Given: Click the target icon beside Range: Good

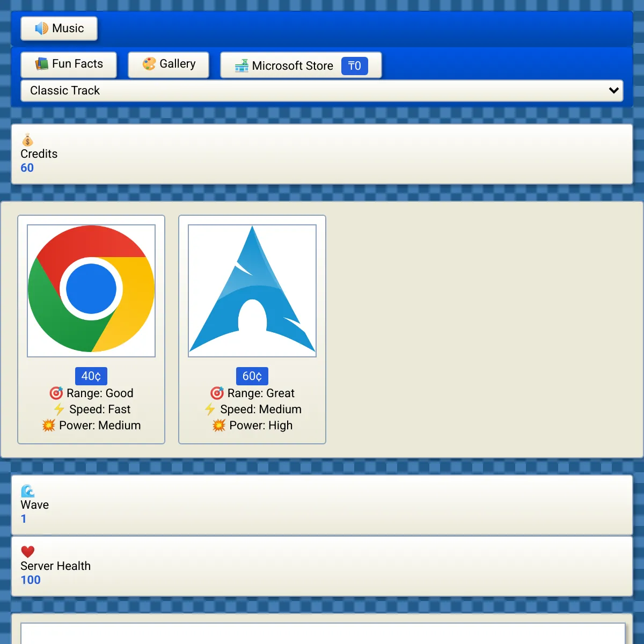Looking at the screenshot, I should (x=56, y=393).
